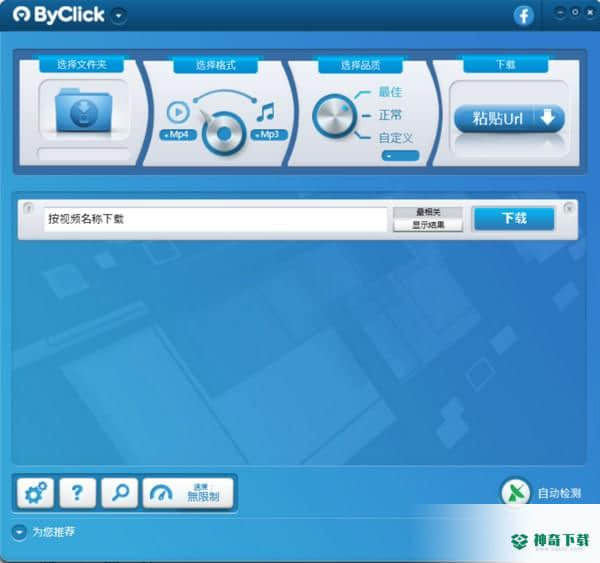Click the small icon left of search bar
600x563 pixels.
coord(28,208)
